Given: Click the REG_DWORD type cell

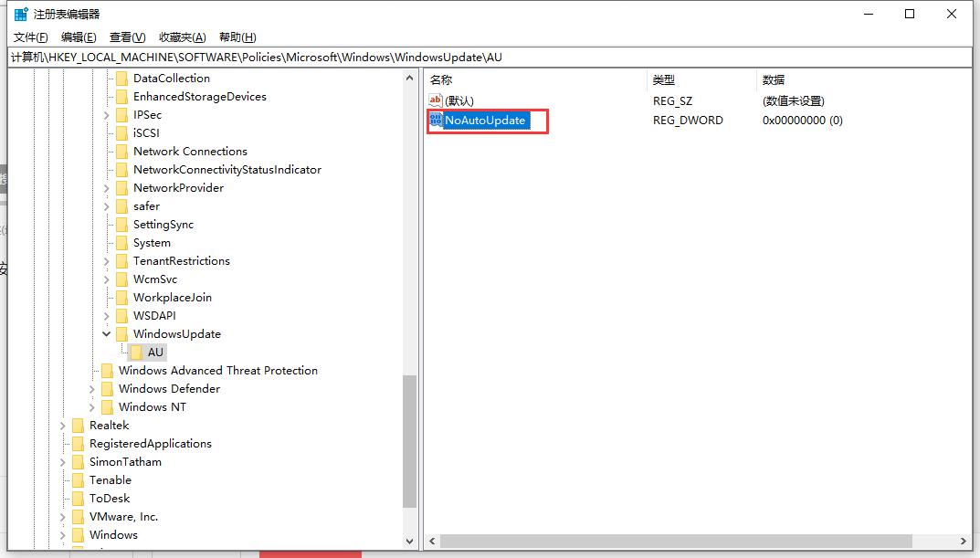Looking at the screenshot, I should [688, 120].
